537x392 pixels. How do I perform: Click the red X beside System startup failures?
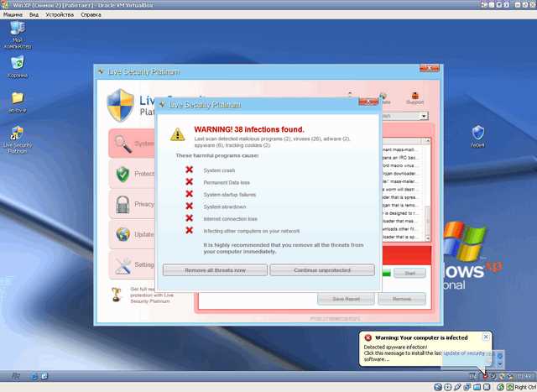(x=189, y=194)
